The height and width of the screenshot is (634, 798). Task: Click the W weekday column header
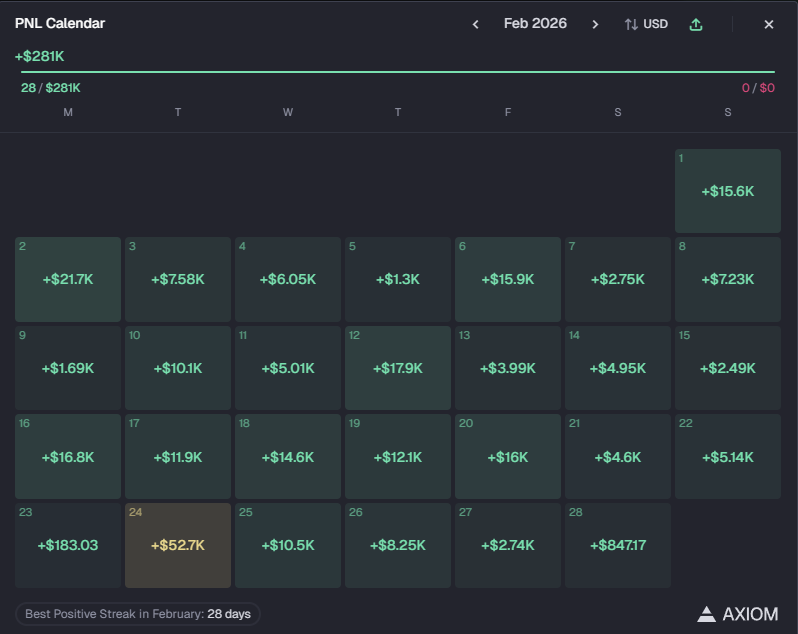pyautogui.click(x=288, y=112)
